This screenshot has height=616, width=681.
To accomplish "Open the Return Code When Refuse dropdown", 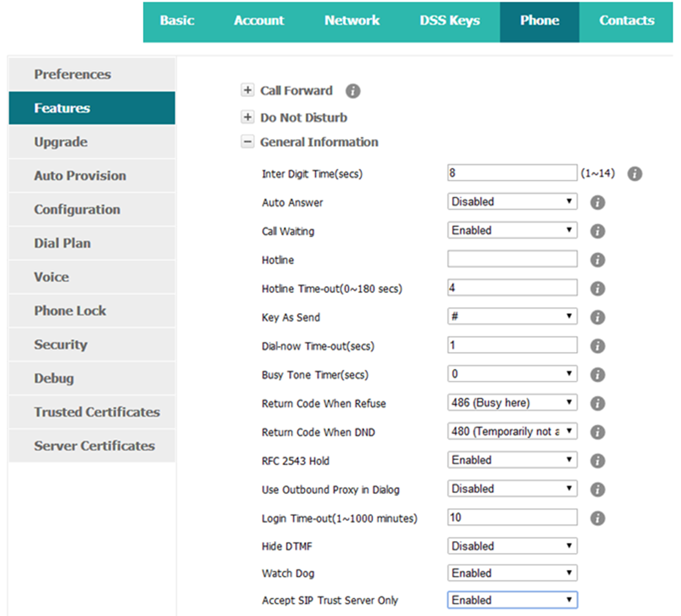I will coord(512,402).
